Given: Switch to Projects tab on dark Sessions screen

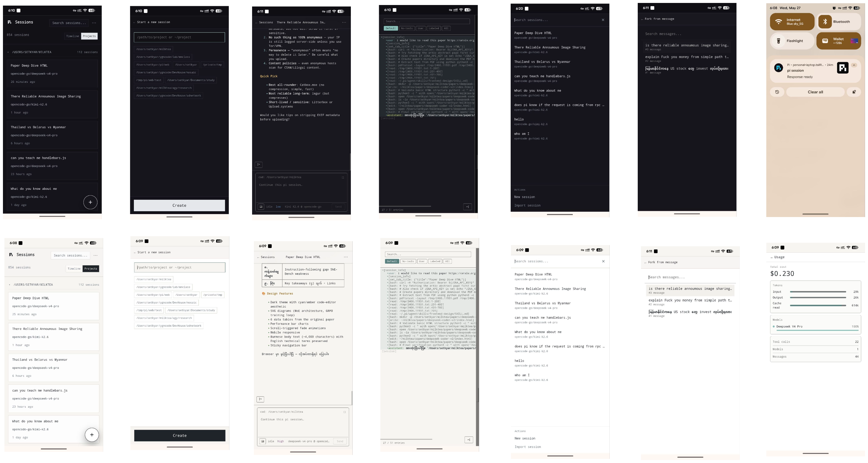Looking at the screenshot, I should pos(89,36).
